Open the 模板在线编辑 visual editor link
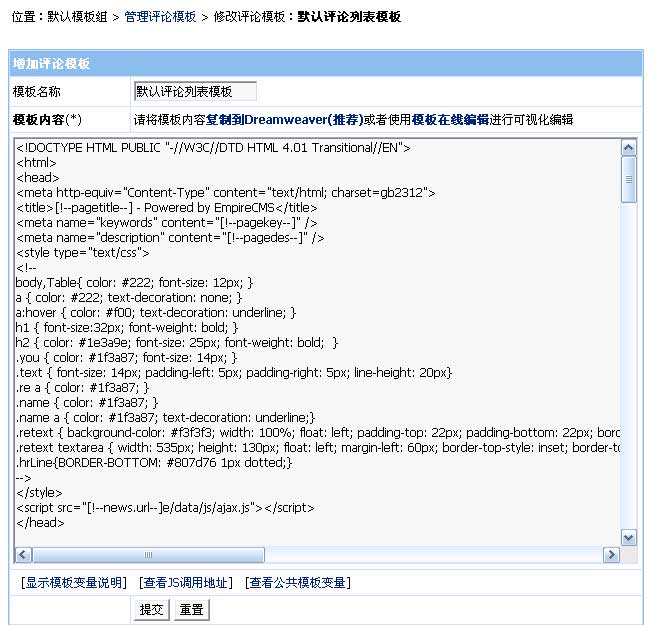 (x=450, y=119)
